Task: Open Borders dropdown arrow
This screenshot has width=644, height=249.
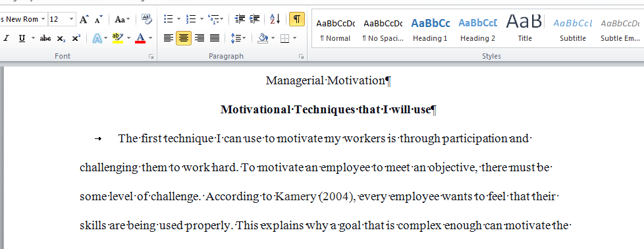Action: point(295,39)
